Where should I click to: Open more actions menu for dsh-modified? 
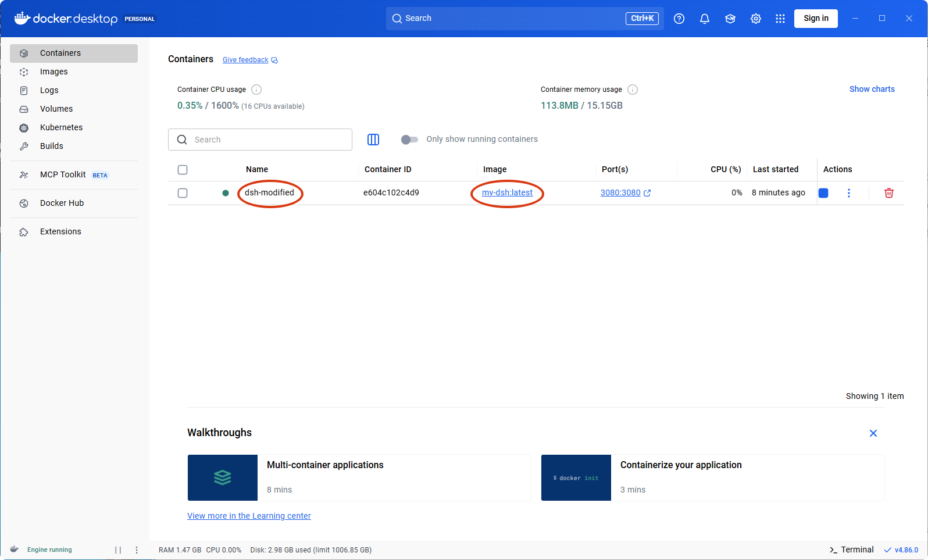tap(849, 193)
